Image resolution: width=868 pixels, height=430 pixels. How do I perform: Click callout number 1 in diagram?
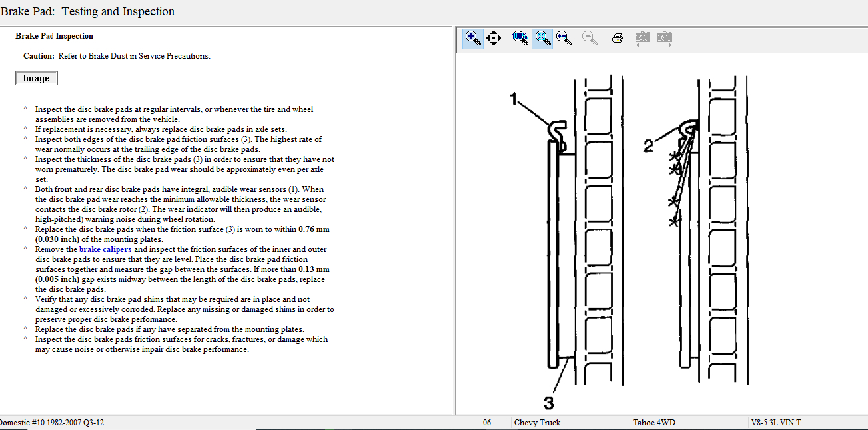(x=514, y=99)
